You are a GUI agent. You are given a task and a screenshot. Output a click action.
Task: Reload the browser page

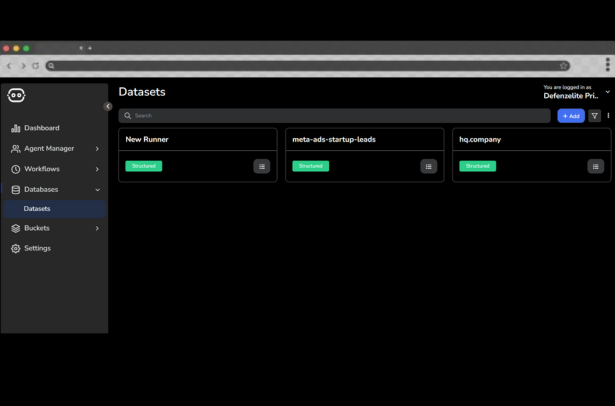pos(35,66)
